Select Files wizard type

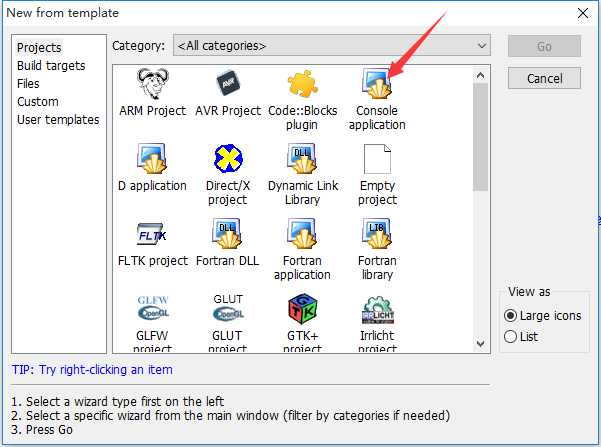28,84
